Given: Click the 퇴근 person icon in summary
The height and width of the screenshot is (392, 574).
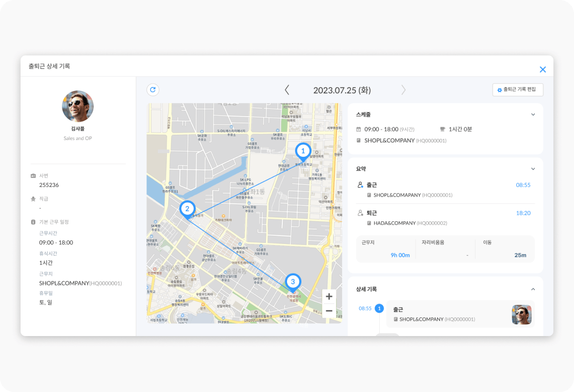Looking at the screenshot, I should point(360,213).
